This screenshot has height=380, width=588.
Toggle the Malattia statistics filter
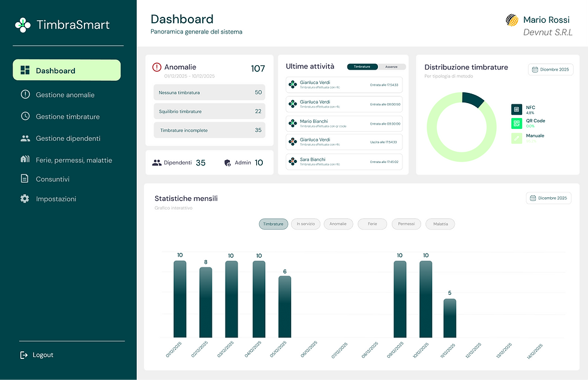pyautogui.click(x=440, y=224)
